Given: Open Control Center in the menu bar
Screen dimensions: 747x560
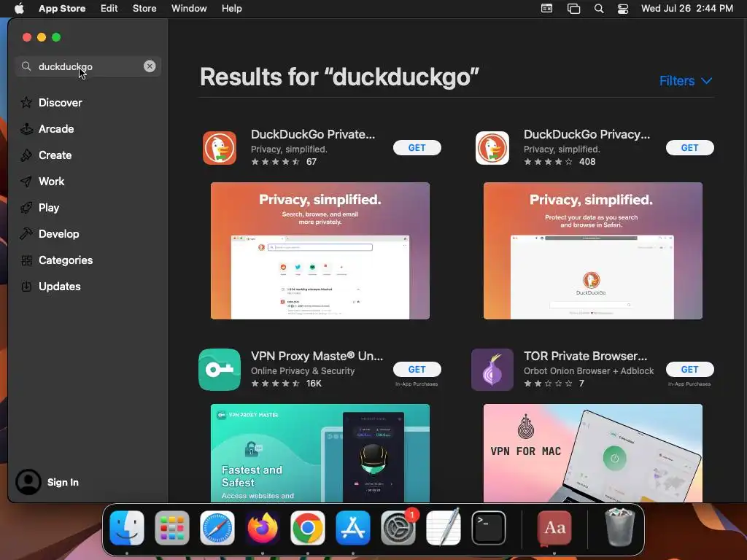Looking at the screenshot, I should coord(623,9).
